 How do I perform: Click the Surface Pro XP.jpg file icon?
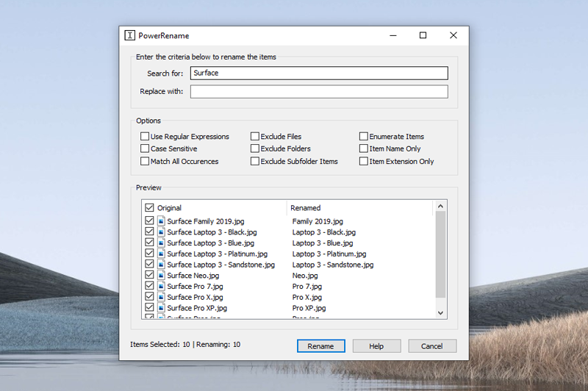pos(161,308)
